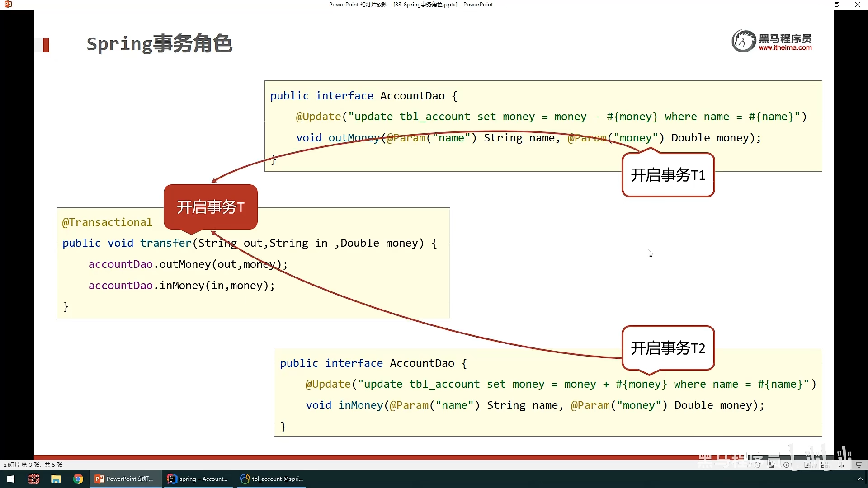Screen dimensions: 868x488
Task: Launch Chrome from the taskbar
Action: pos(78,479)
